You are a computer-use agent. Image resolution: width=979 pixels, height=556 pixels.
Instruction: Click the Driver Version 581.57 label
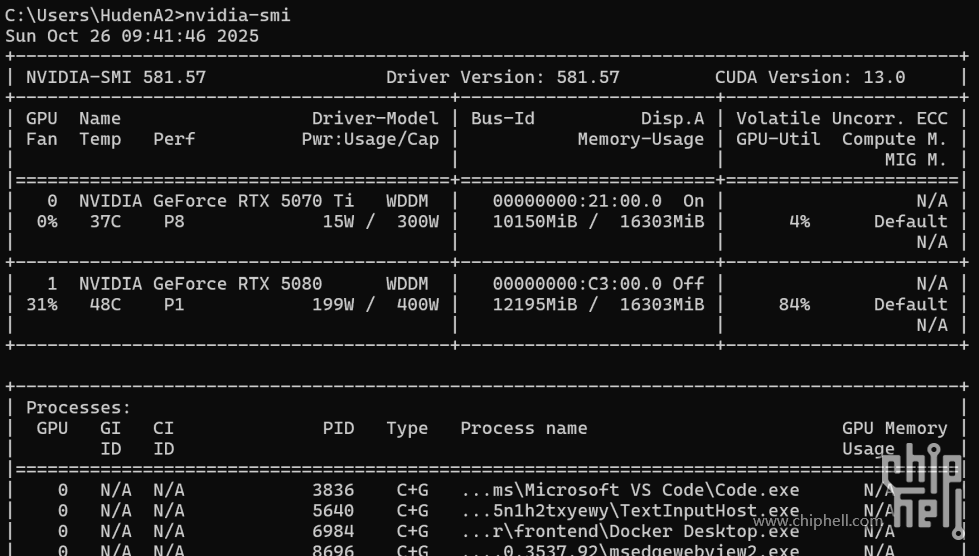502,77
